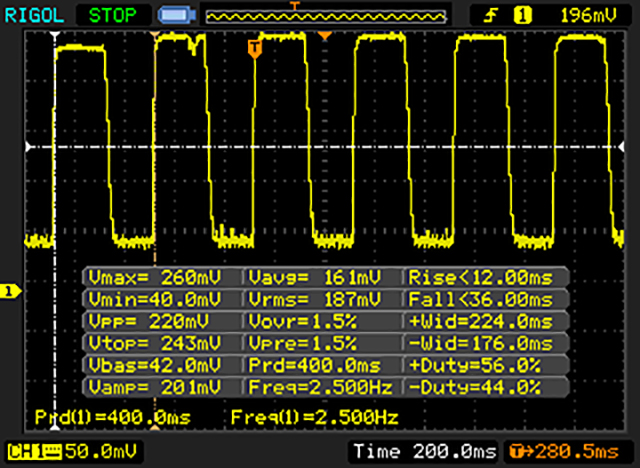Click the Fall<36.00ms measurement
Screen dimensions: 640x468
(x=480, y=299)
